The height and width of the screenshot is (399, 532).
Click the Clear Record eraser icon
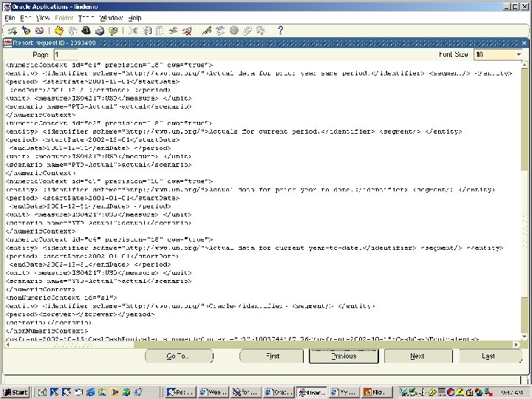pos(173,31)
